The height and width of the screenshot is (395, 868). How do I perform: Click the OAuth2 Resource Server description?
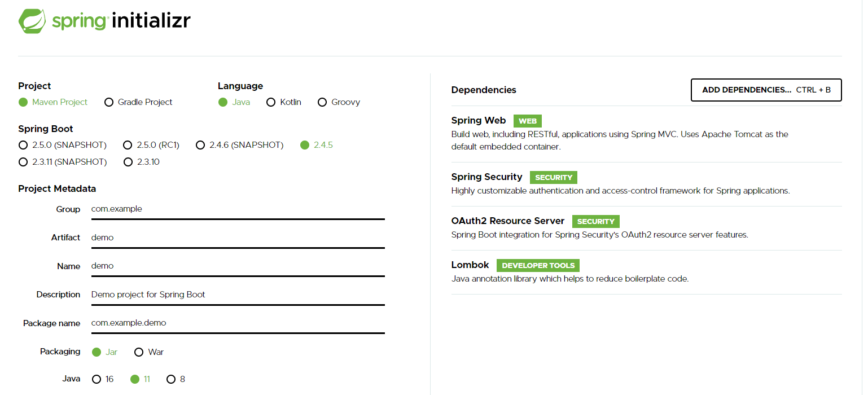pos(600,235)
